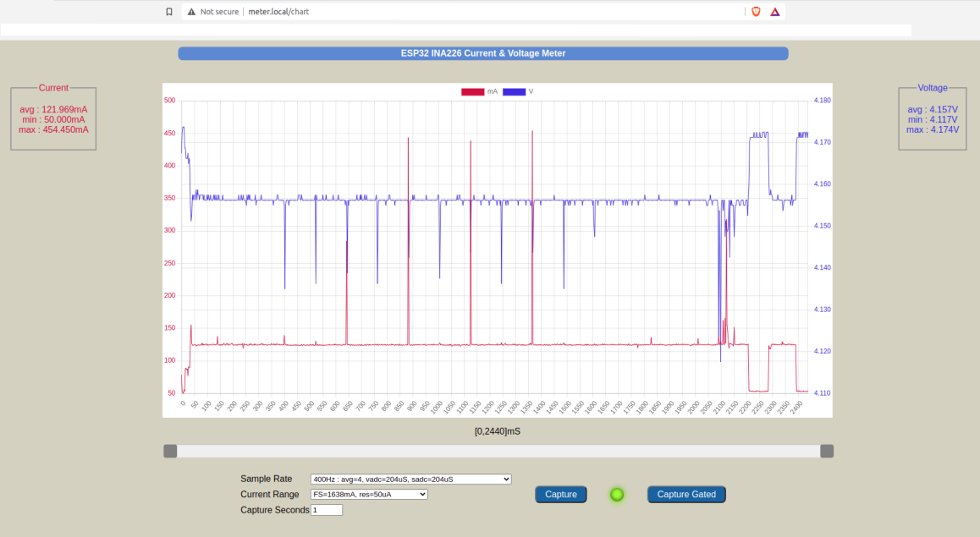Click the Not secure text label
980x537 pixels.
(219, 12)
